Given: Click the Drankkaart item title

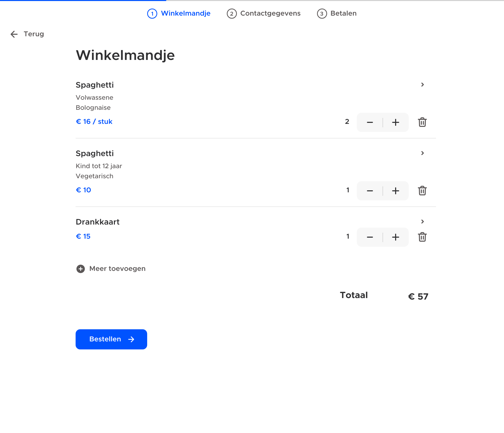Looking at the screenshot, I should 98,222.
